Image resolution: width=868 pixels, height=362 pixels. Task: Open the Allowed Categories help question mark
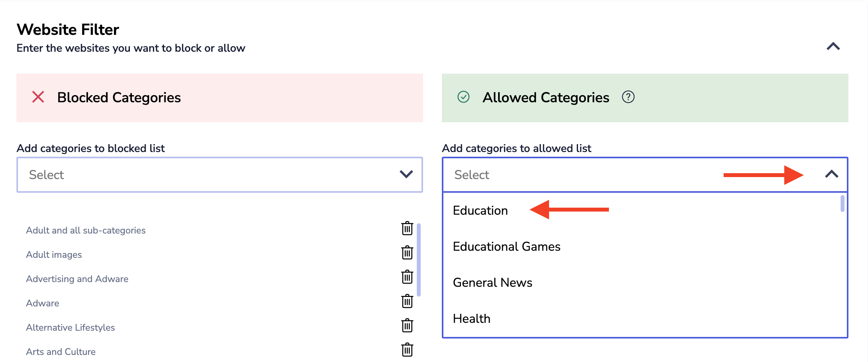(628, 97)
